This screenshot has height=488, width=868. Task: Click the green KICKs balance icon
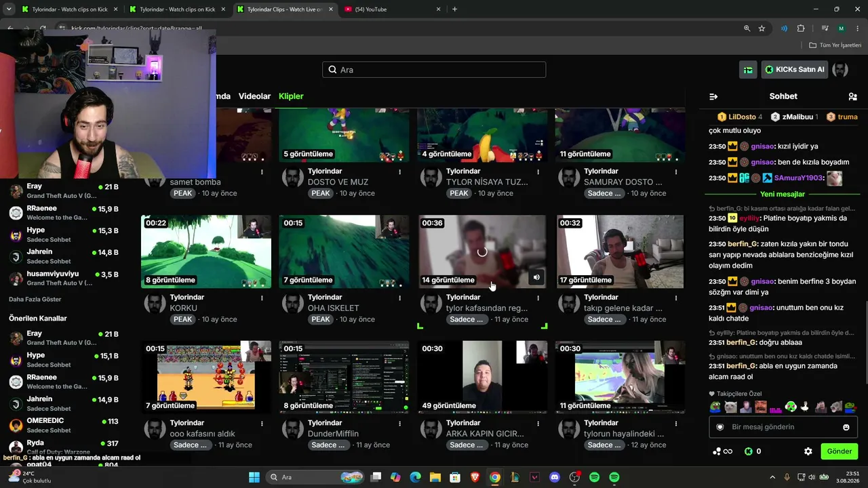coord(749,451)
